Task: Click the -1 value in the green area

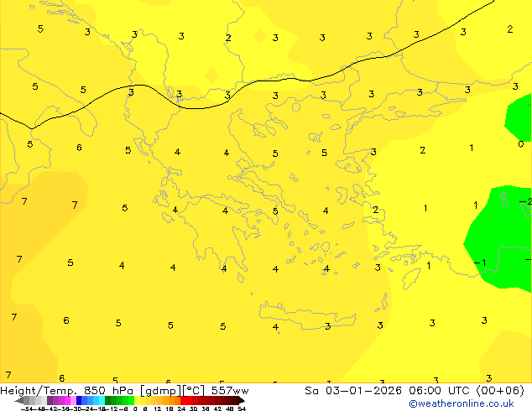Action: pyautogui.click(x=480, y=263)
